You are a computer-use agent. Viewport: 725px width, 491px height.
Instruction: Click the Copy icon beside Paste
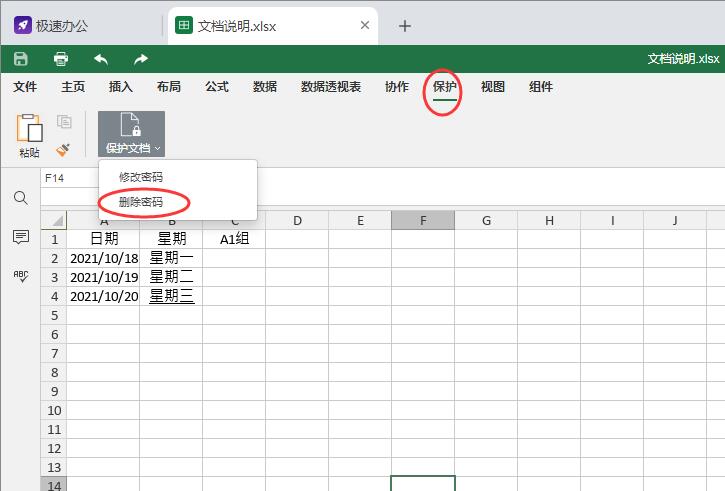pos(64,122)
